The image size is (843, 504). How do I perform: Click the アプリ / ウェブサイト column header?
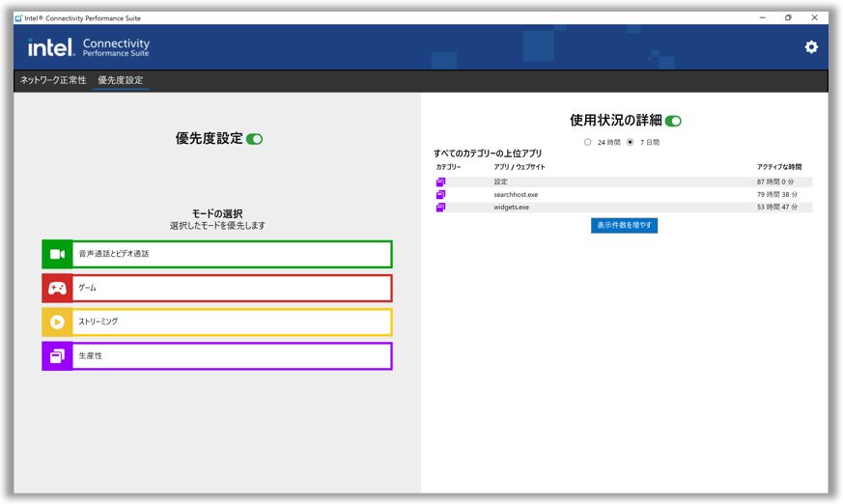click(520, 167)
